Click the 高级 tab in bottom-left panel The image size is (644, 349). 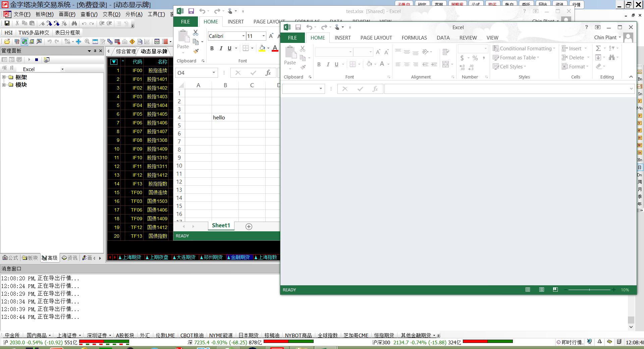(x=50, y=258)
